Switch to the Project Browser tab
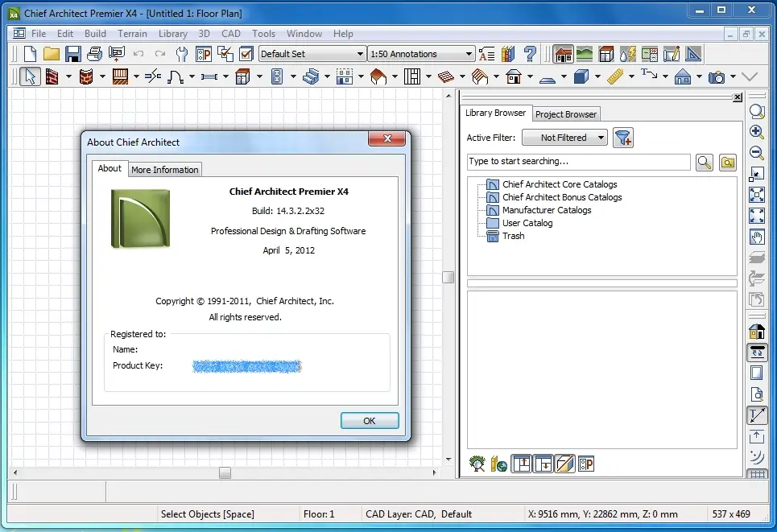777x532 pixels. tap(566, 114)
